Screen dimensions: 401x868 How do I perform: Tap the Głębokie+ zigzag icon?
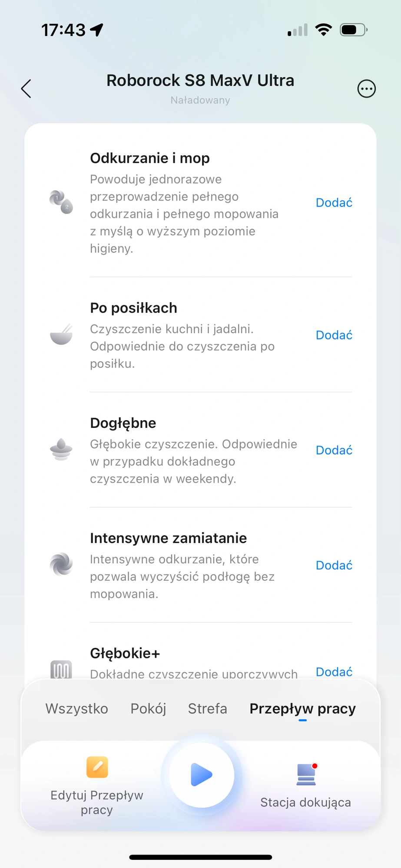pyautogui.click(x=61, y=670)
